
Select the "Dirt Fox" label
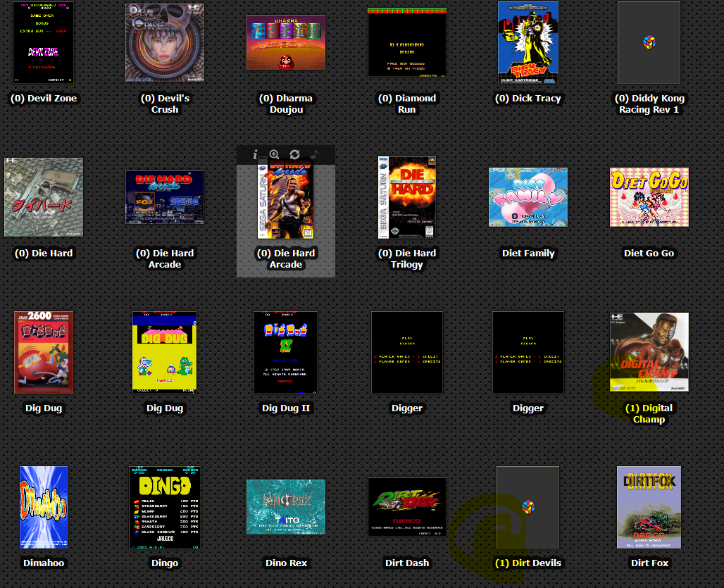click(649, 563)
